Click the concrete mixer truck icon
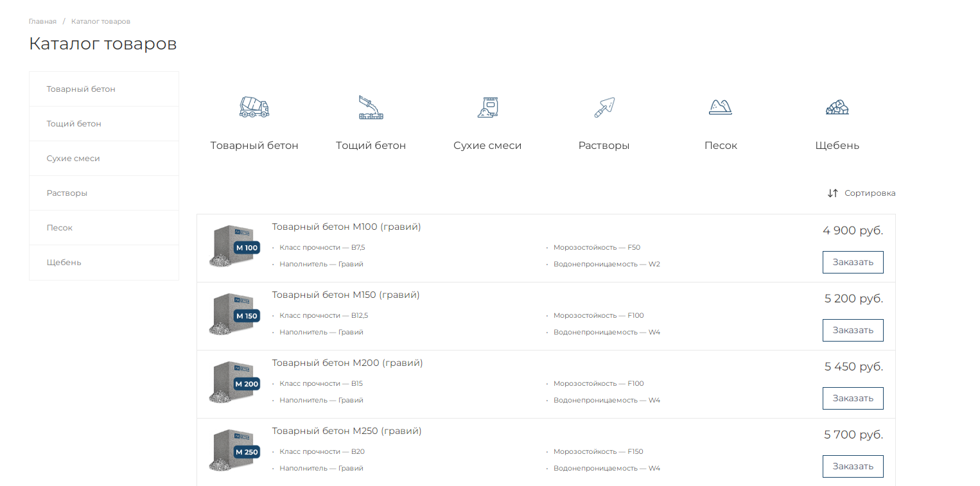This screenshot has height=486, width=980. pyautogui.click(x=254, y=107)
